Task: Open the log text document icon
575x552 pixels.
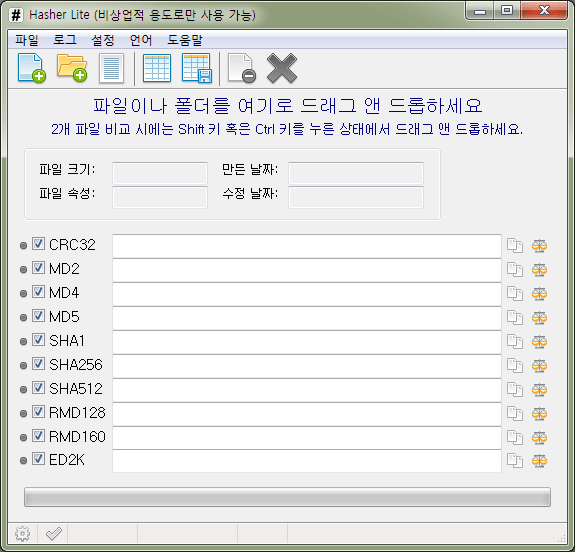Action: coord(111,68)
